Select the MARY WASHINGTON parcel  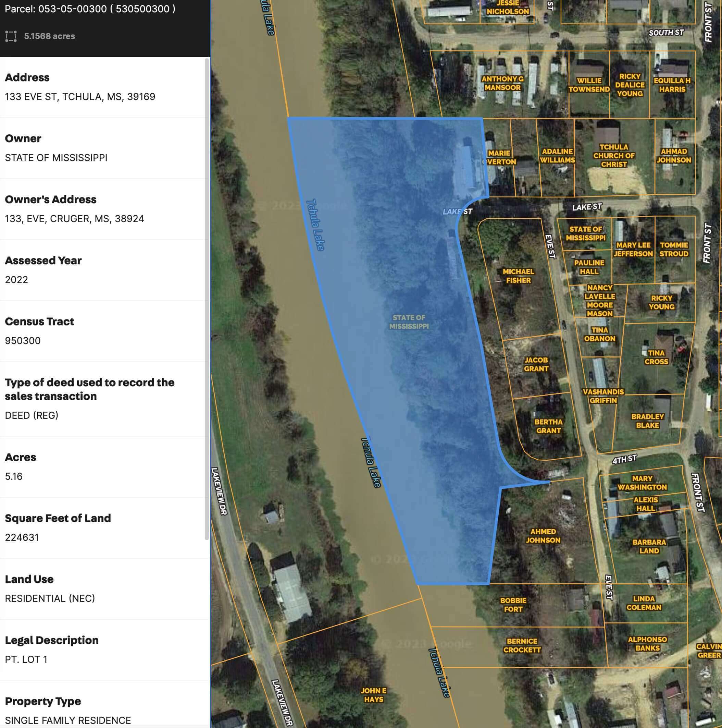point(642,482)
